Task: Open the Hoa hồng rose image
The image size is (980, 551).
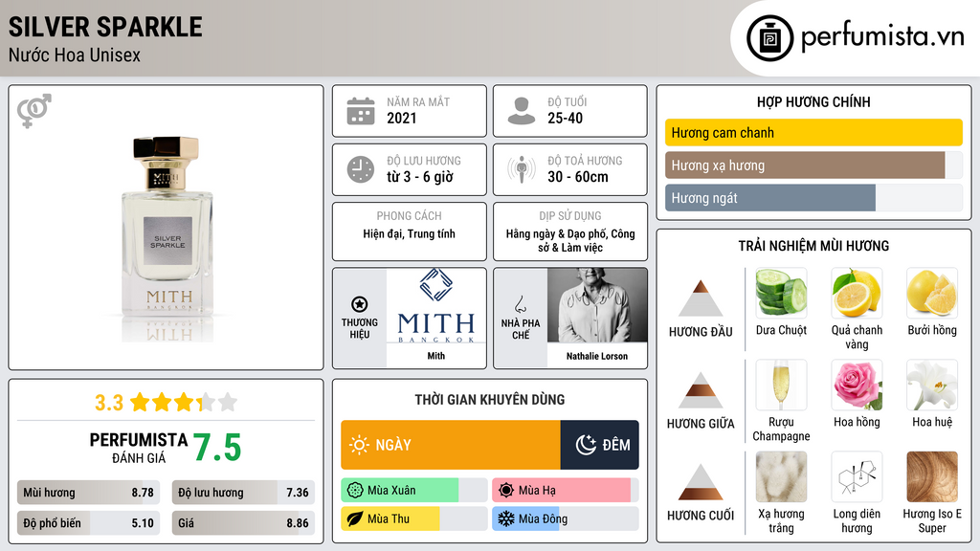Action: click(x=857, y=385)
